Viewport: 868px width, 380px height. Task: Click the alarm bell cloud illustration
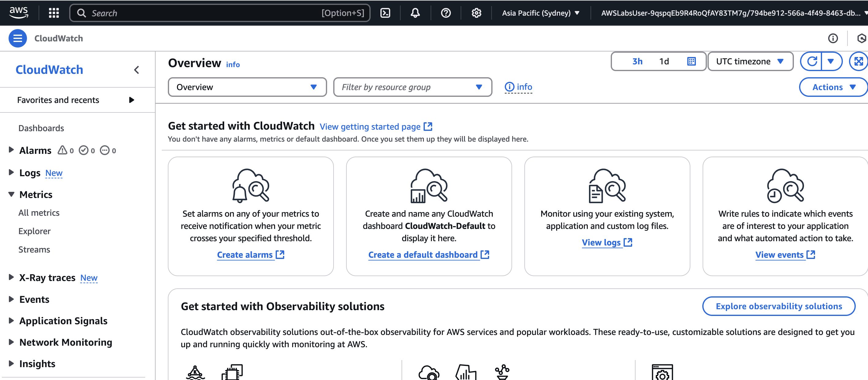(x=251, y=186)
